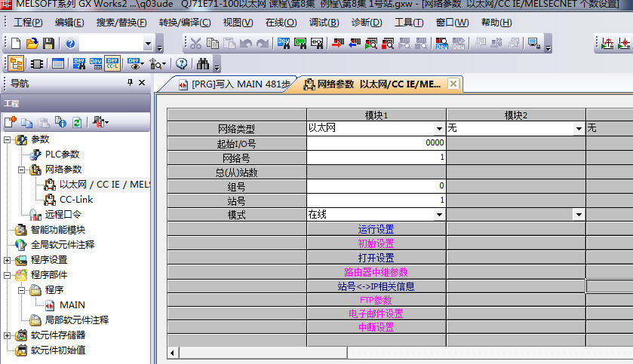Open the 模式 dropdown showing 在线
This screenshot has height=364, width=633.
tap(439, 215)
